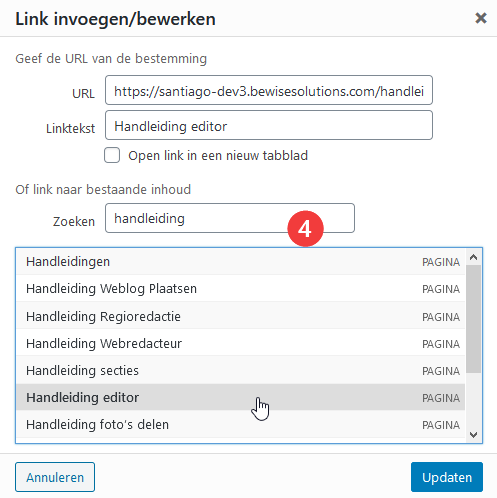Select Handleiding Regioredactie from results
This screenshot has width=497, height=498.
(x=240, y=316)
